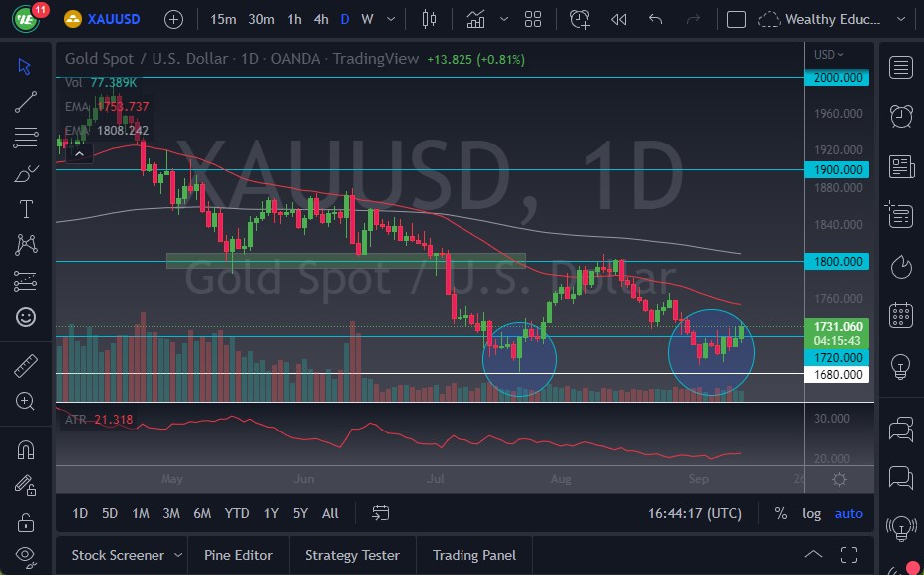
Task: Toggle logarithmic scale with the log button
Action: pos(811,513)
